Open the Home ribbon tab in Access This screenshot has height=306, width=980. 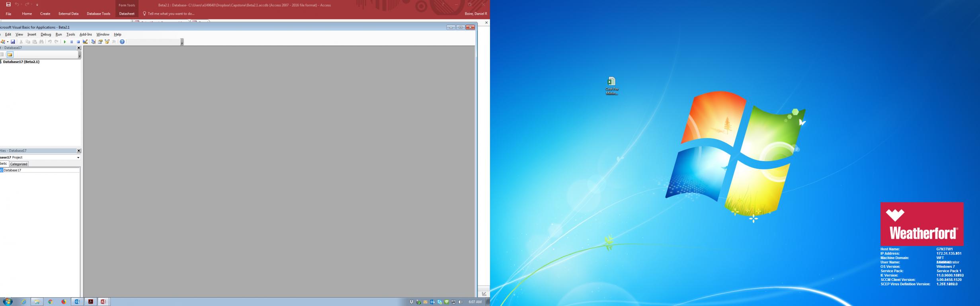27,14
